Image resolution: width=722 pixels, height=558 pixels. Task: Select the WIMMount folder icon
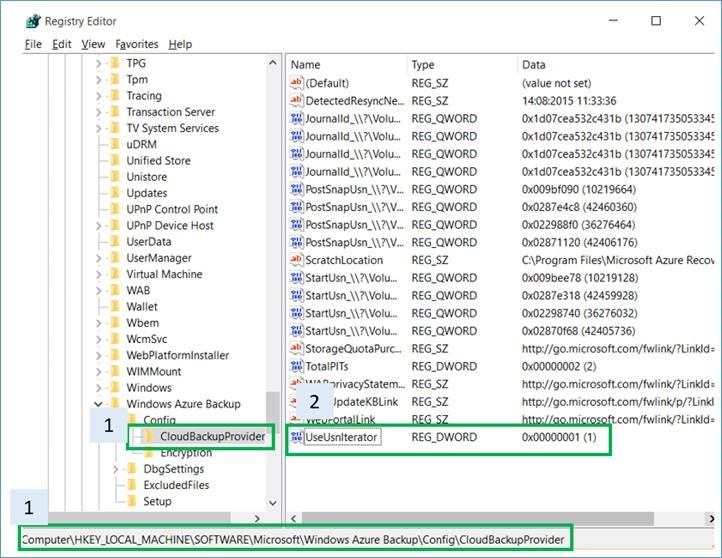point(115,372)
